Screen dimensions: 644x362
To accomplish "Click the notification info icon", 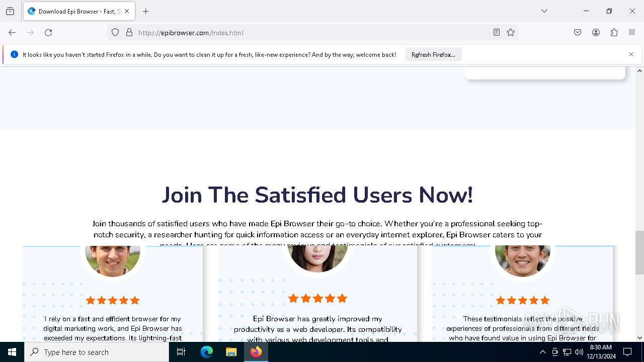I will pos(14,54).
